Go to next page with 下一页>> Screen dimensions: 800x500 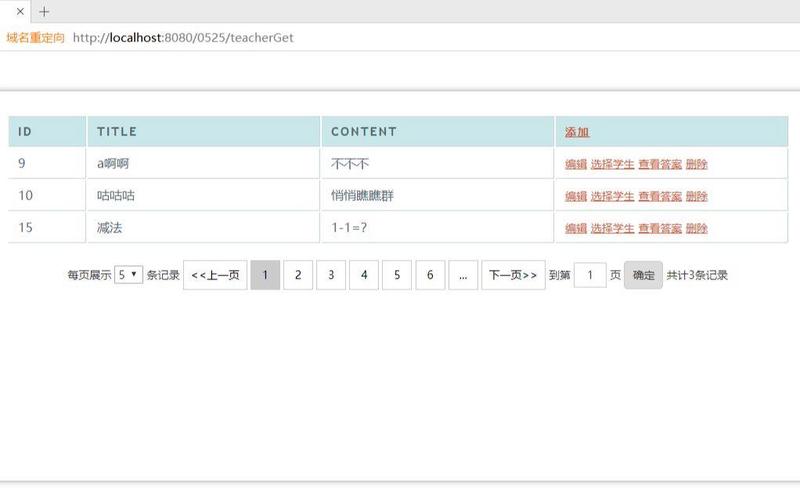click(513, 275)
